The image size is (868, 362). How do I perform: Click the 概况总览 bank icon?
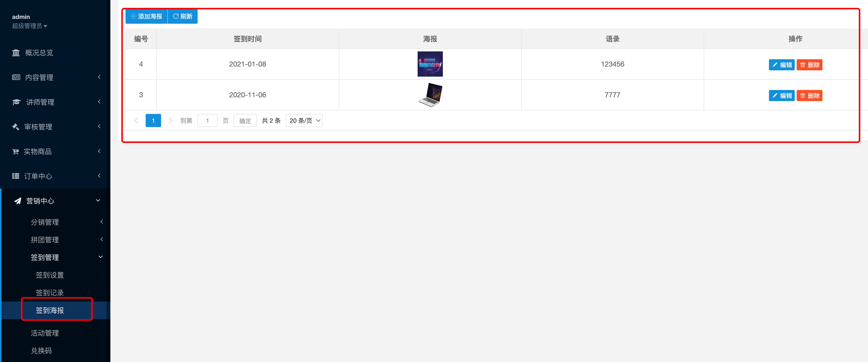click(x=16, y=53)
